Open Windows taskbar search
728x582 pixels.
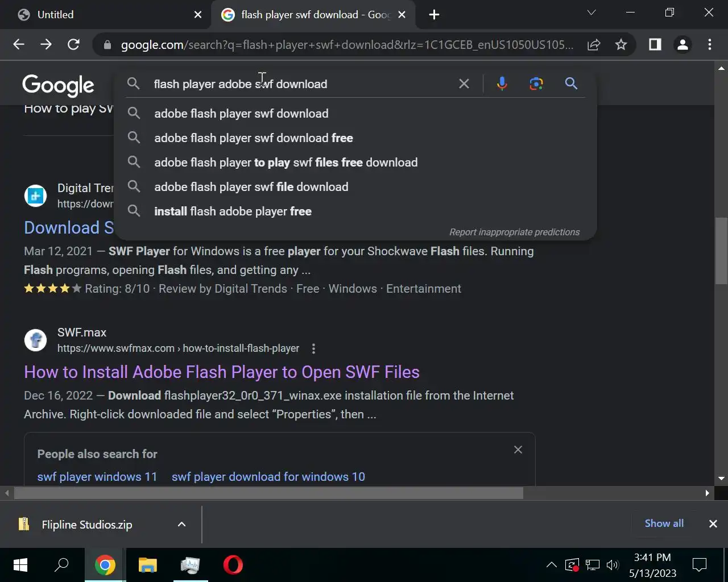click(61, 565)
